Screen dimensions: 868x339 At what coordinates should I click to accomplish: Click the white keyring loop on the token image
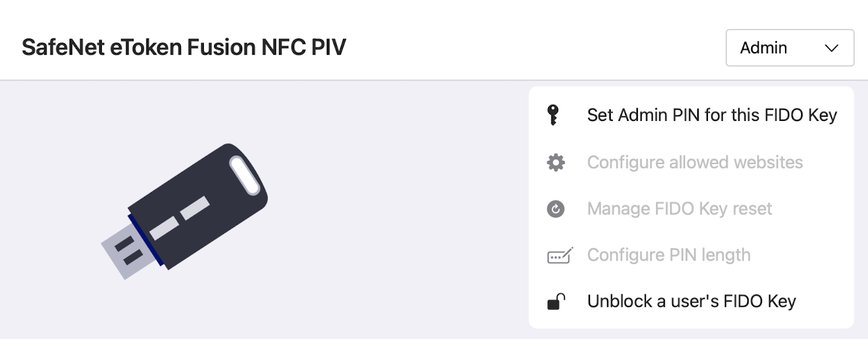coord(244,176)
